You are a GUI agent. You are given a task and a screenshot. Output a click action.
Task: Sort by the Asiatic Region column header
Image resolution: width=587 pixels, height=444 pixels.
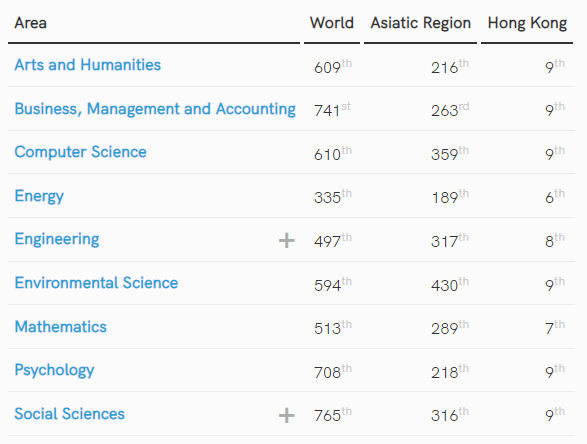pyautogui.click(x=420, y=23)
